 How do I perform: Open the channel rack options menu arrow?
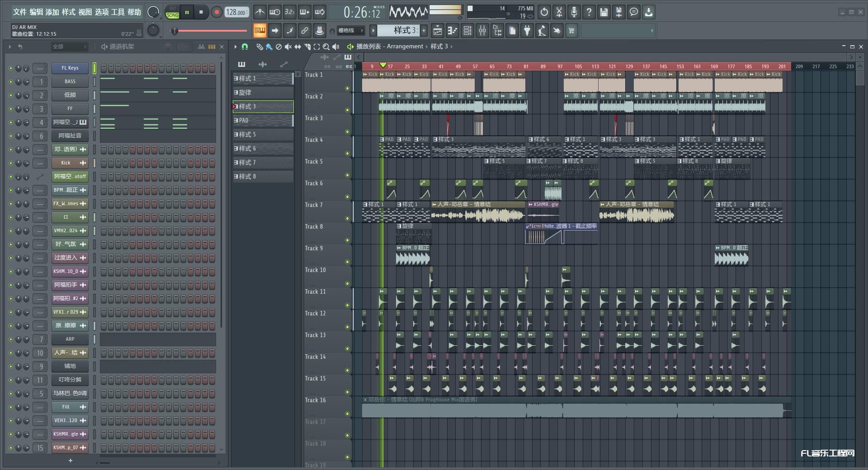click(x=10, y=47)
